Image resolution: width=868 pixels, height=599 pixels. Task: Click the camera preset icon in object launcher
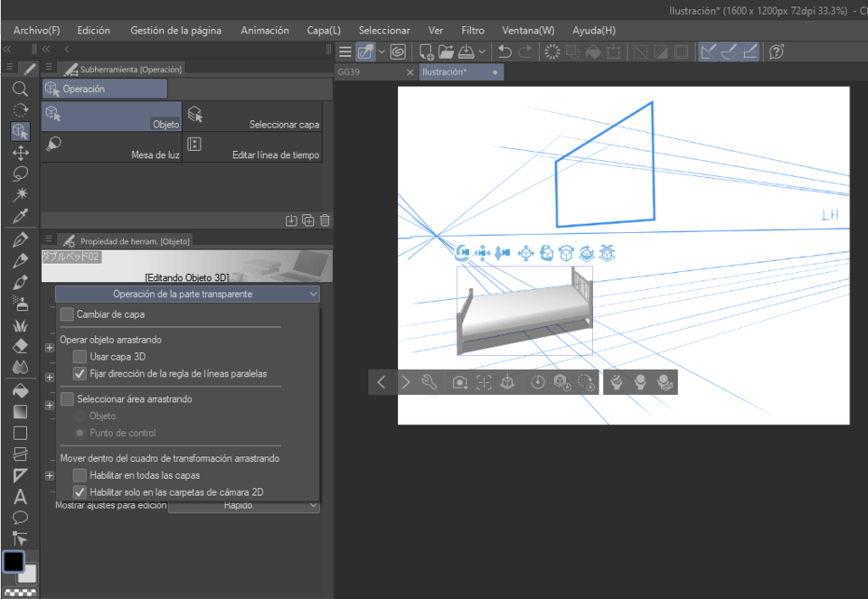pyautogui.click(x=459, y=382)
